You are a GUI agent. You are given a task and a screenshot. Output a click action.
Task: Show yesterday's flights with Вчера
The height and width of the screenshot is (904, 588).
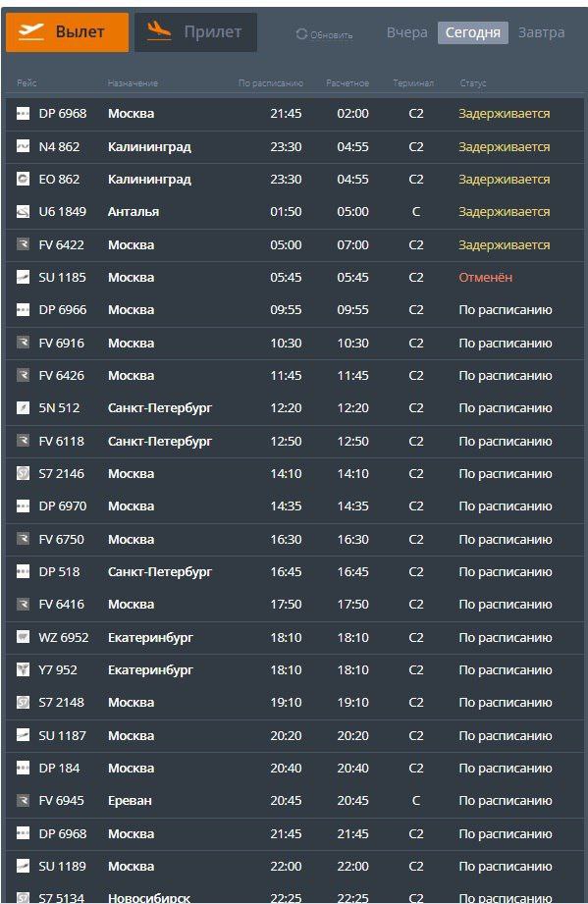tap(407, 32)
